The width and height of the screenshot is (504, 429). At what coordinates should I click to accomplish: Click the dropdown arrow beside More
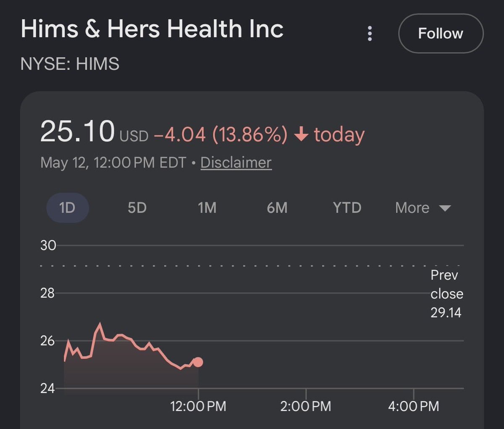(x=444, y=208)
